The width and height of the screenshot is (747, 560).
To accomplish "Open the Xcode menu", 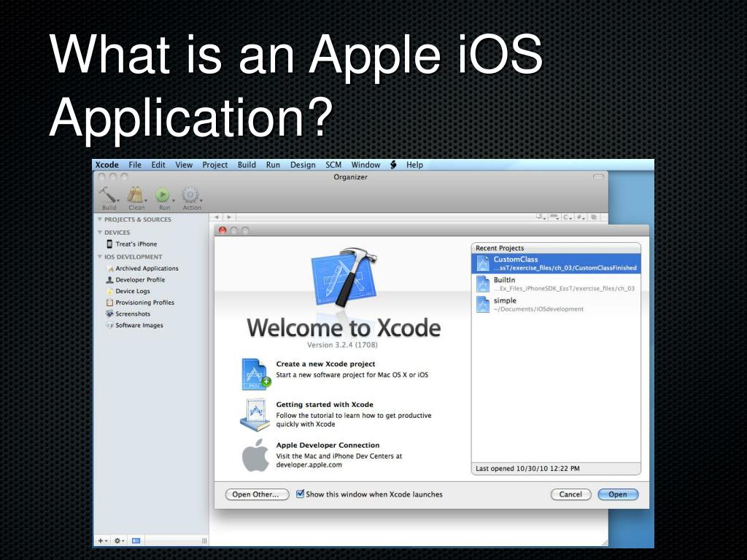I will coord(107,165).
